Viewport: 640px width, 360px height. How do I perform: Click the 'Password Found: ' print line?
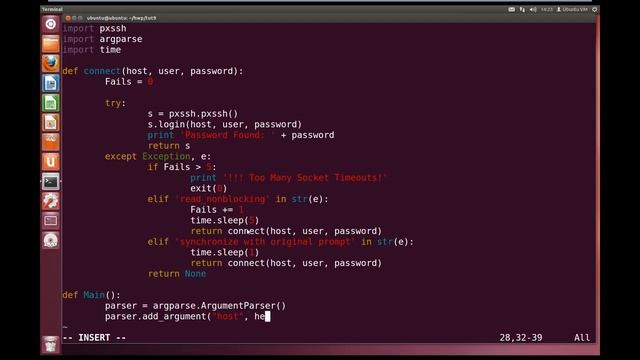point(241,135)
